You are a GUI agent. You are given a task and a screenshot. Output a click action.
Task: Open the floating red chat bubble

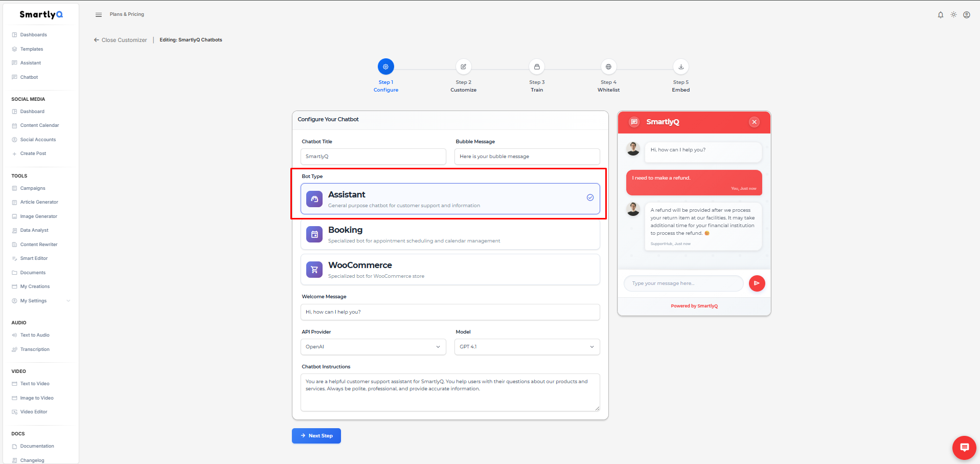coord(965,448)
